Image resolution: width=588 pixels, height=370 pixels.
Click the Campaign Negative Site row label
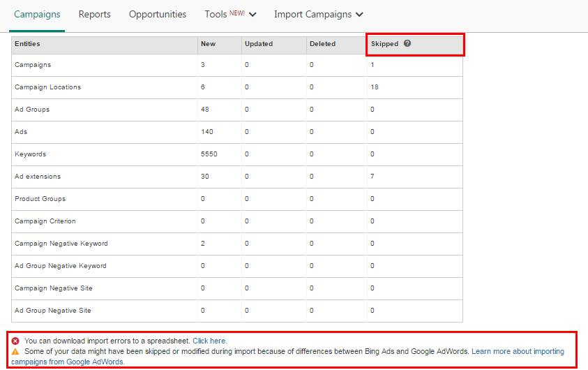(53, 288)
